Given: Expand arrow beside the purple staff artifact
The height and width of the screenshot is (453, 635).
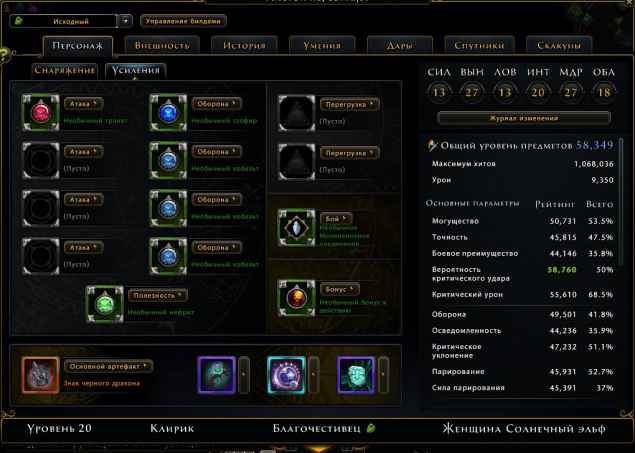Looking at the screenshot, I should tap(244, 375).
